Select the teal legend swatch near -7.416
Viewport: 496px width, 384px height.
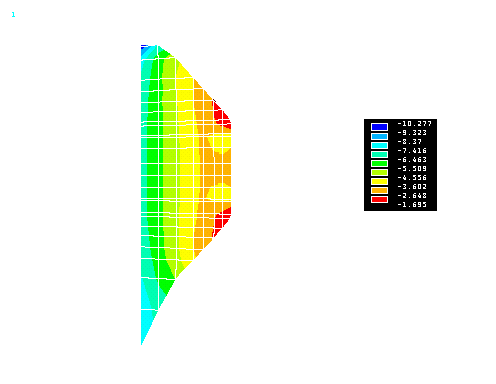tap(379, 154)
